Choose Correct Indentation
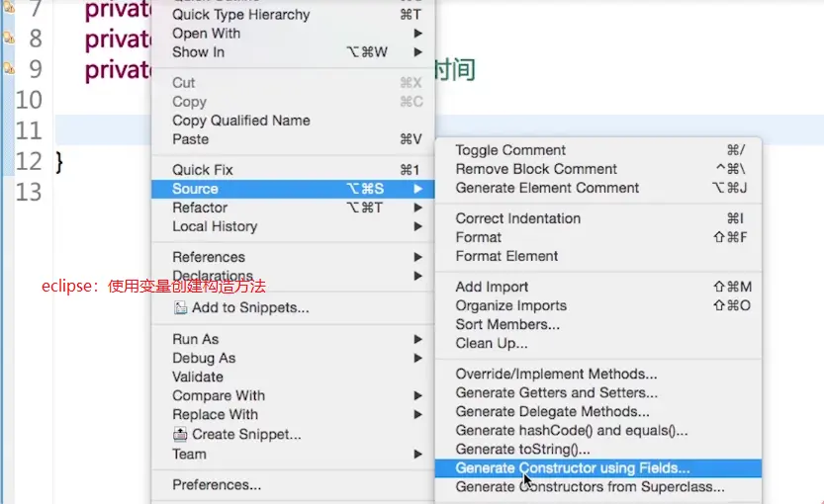824x504 pixels. click(517, 218)
